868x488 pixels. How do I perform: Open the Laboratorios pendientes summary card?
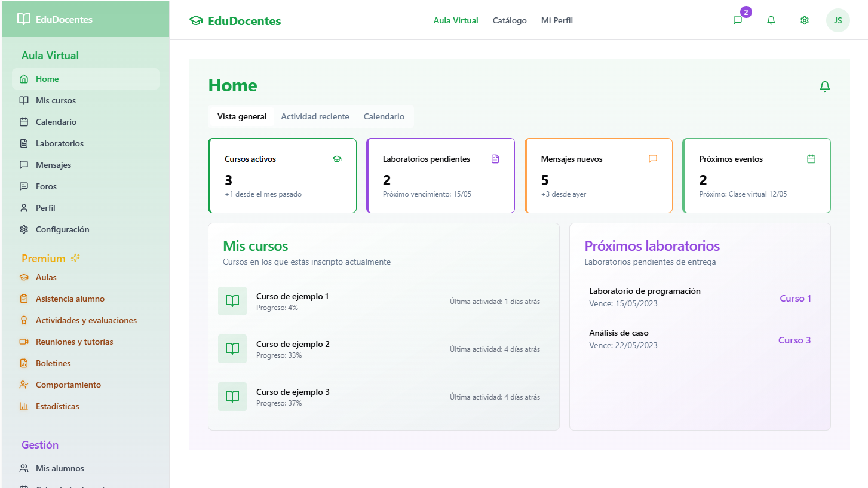point(440,175)
